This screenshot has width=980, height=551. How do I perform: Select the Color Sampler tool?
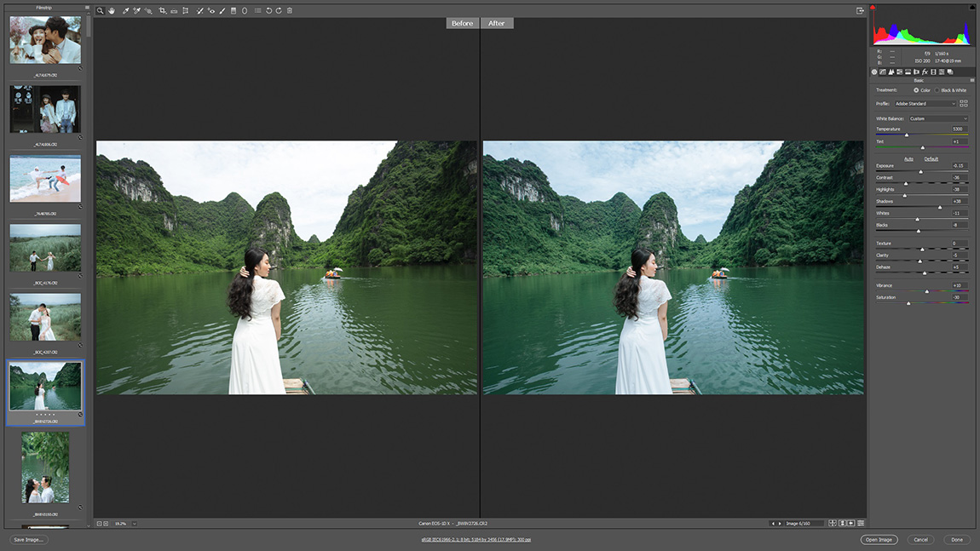pyautogui.click(x=137, y=10)
